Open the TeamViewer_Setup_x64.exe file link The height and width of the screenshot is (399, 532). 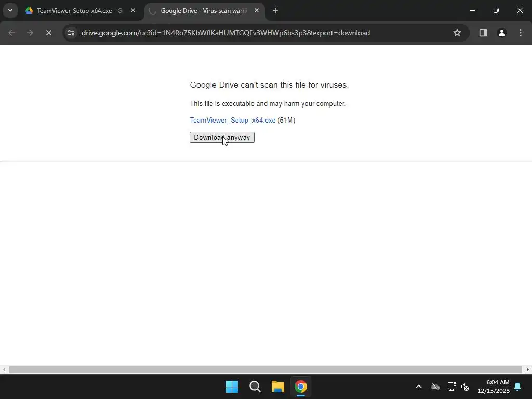pyautogui.click(x=233, y=120)
